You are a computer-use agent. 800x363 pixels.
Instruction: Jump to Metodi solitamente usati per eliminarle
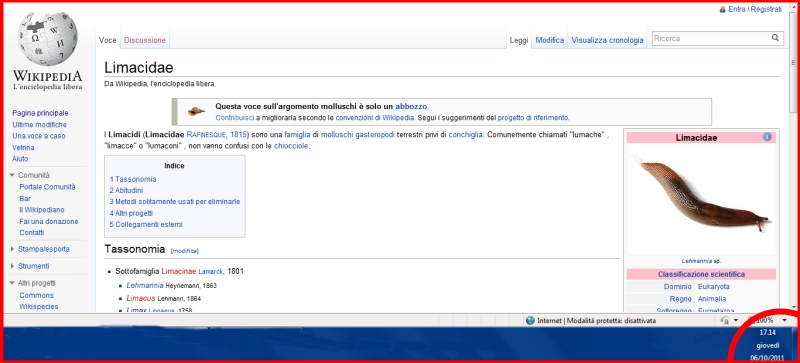175,202
